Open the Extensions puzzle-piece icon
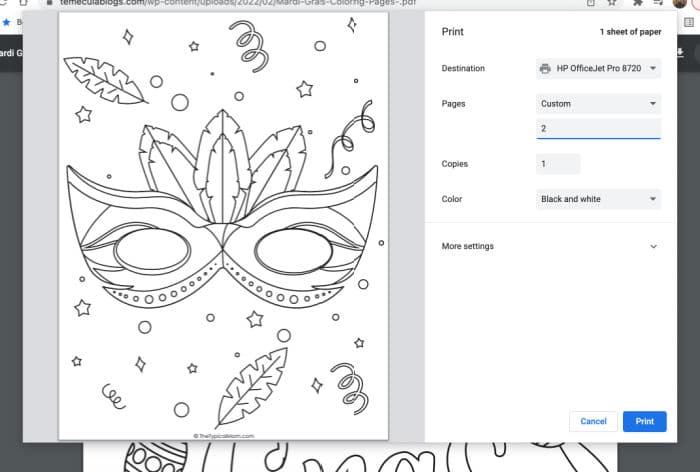The image size is (700, 472). tap(638, 3)
